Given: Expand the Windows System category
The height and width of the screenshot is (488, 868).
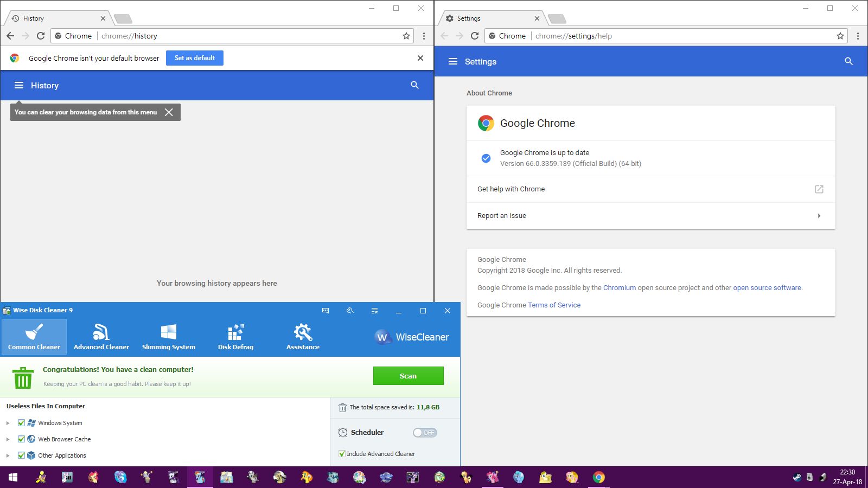Looking at the screenshot, I should pyautogui.click(x=8, y=423).
